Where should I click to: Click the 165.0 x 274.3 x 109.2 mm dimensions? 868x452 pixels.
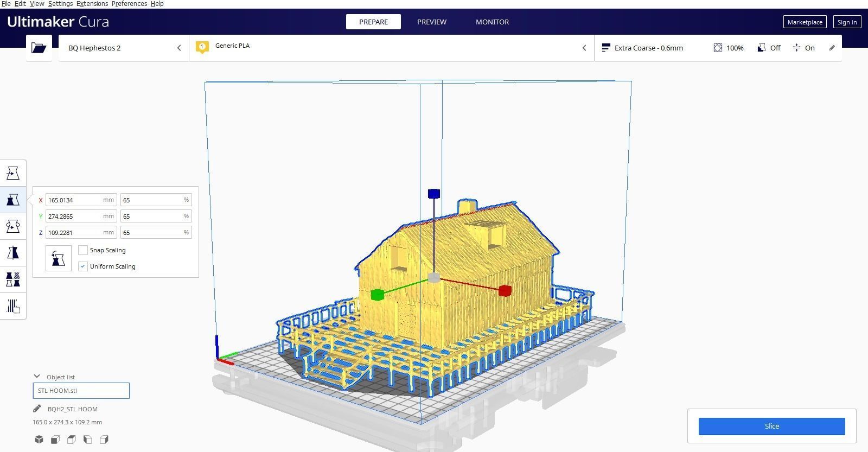click(67, 422)
